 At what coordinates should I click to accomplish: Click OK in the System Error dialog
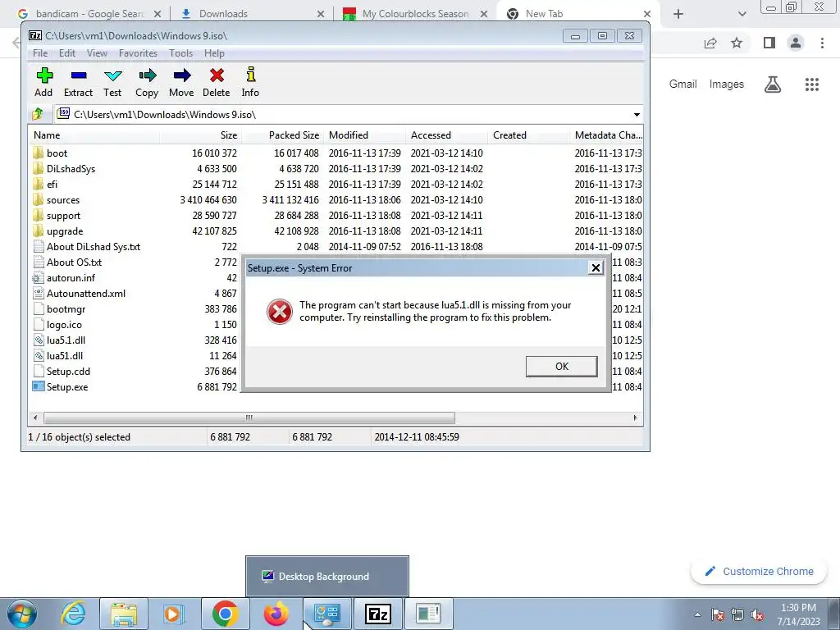[561, 367]
